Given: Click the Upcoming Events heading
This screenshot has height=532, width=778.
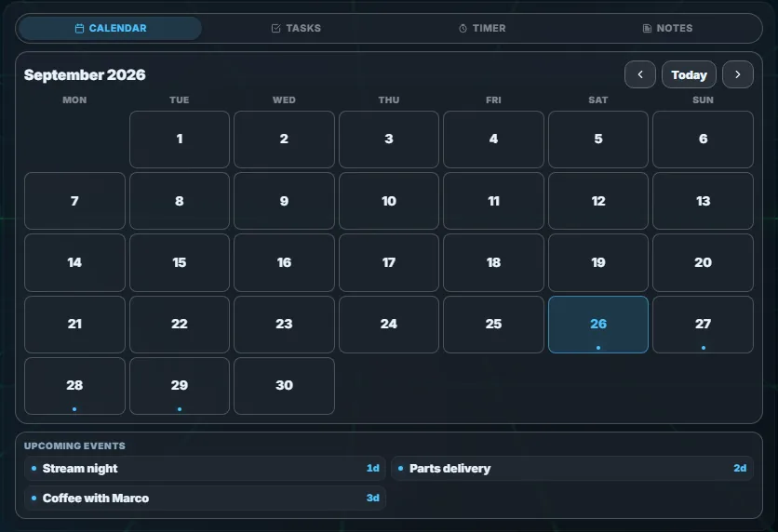Looking at the screenshot, I should pyautogui.click(x=74, y=446).
